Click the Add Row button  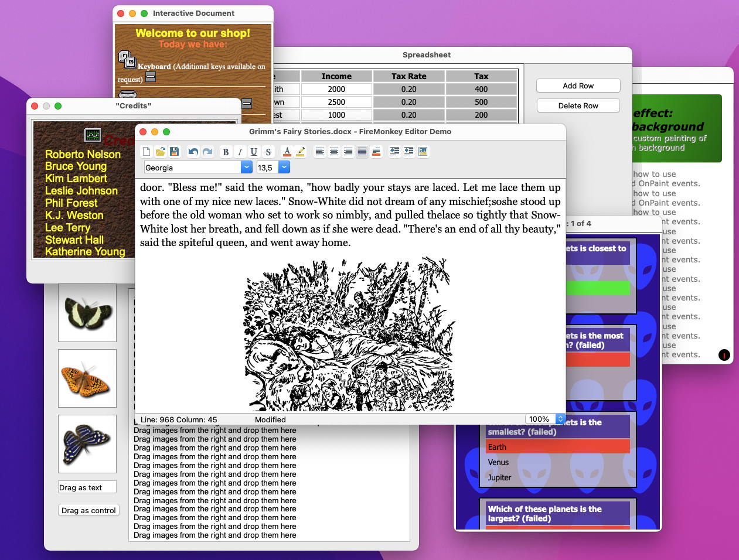[x=578, y=86]
